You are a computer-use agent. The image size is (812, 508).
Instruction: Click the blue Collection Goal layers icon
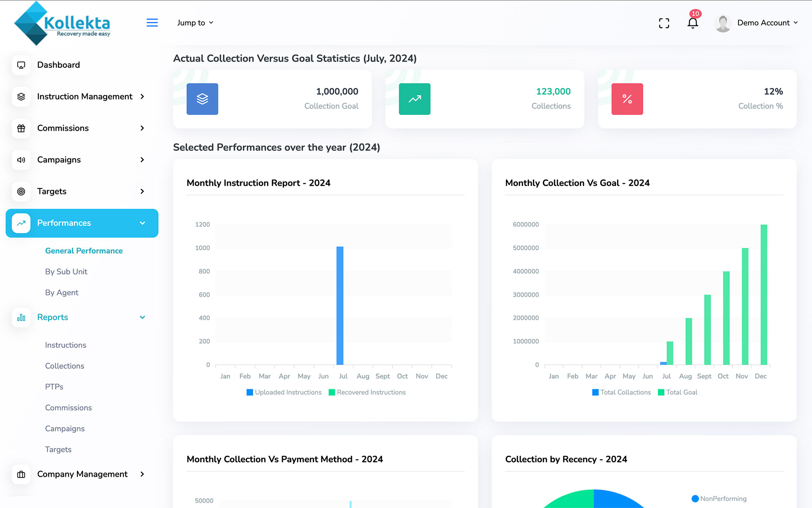click(202, 99)
